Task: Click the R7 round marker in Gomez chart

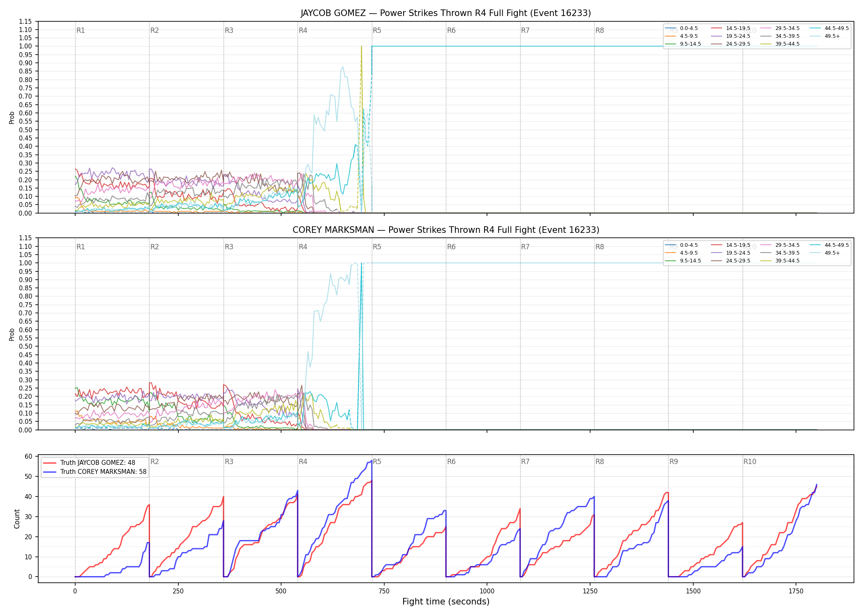Action: pyautogui.click(x=525, y=30)
